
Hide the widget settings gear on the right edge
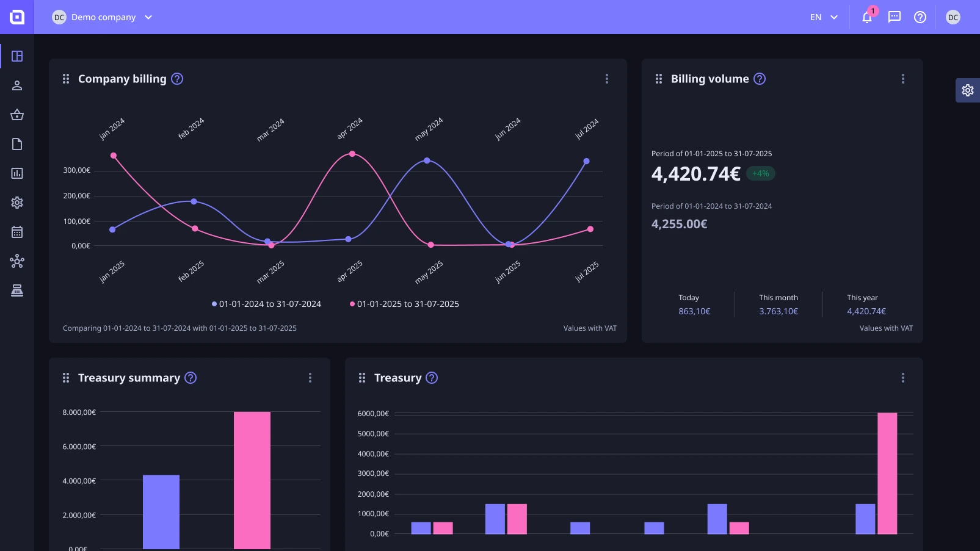pyautogui.click(x=967, y=90)
